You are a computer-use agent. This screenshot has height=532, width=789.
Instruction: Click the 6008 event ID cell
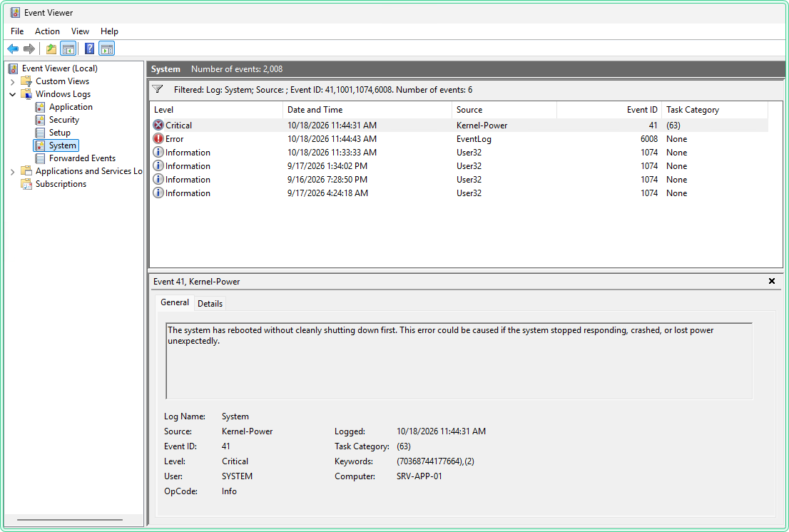pos(649,139)
